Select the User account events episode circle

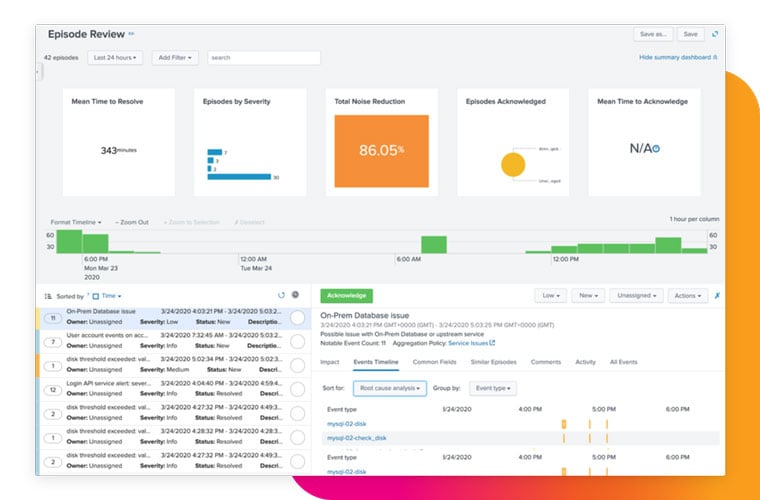coord(297,341)
